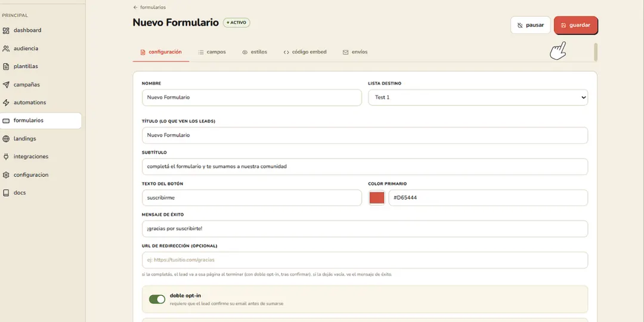Navigate to audiencia in the sidebar

[26, 48]
